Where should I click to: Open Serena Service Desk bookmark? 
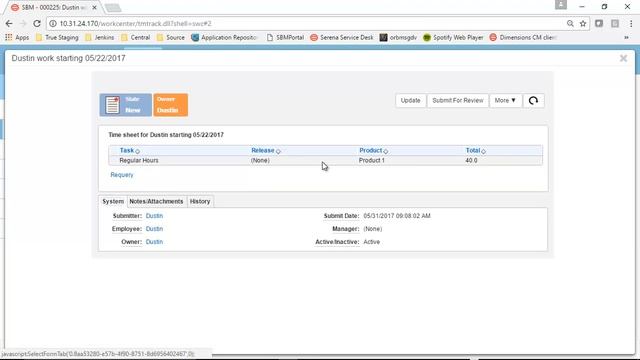342,38
